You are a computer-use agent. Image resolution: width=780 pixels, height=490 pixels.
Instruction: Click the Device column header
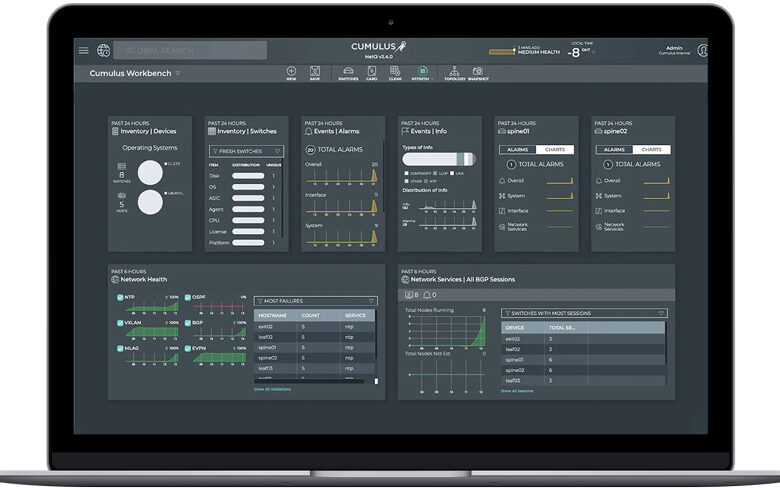pyautogui.click(x=514, y=328)
